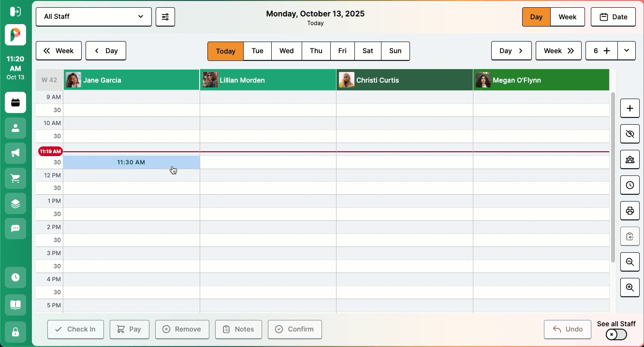Open the Date picker button

pyautogui.click(x=613, y=17)
